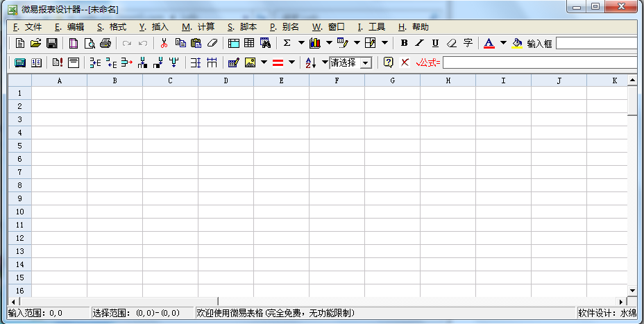The width and height of the screenshot is (644, 324).
Task: Click the 公式 formula input field
Action: pyautogui.click(x=540, y=62)
